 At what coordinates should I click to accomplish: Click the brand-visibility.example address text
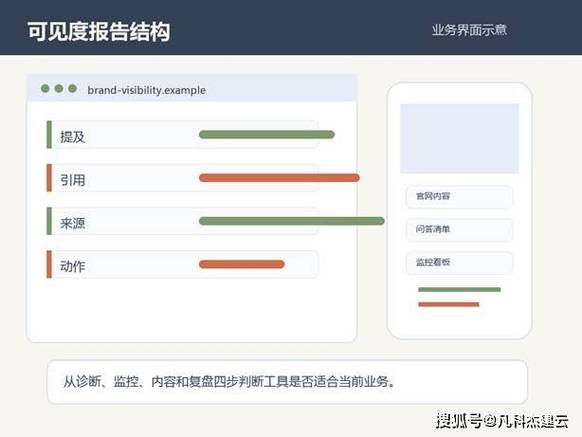pos(146,90)
